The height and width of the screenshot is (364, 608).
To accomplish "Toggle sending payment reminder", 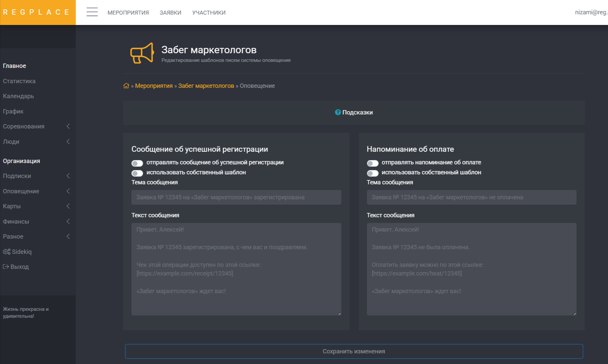I will point(372,163).
